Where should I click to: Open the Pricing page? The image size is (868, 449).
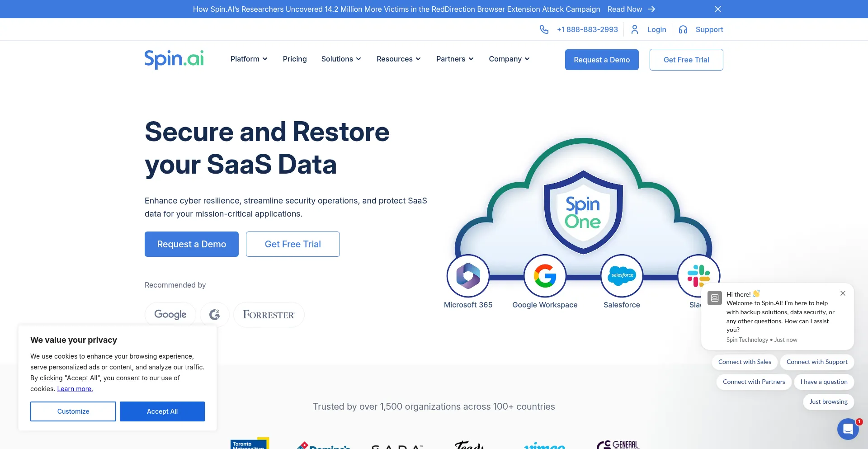pos(295,59)
